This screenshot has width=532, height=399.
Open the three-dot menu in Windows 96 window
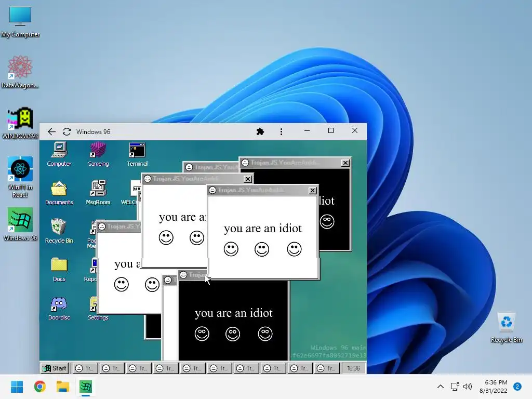(x=281, y=131)
